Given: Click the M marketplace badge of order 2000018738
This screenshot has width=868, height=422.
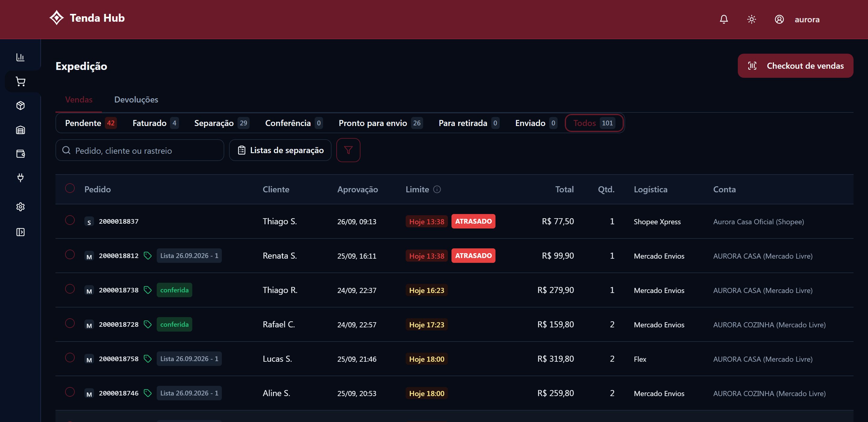Looking at the screenshot, I should (x=89, y=291).
